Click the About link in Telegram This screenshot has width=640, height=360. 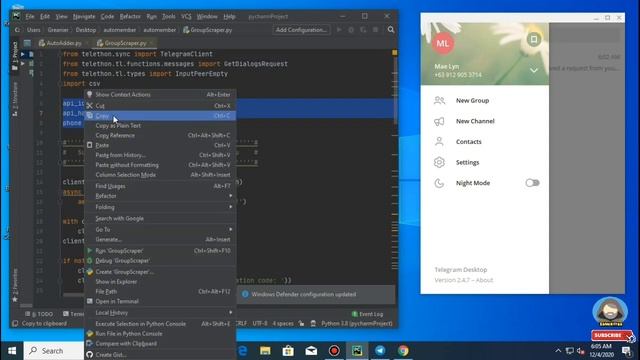pyautogui.click(x=484, y=280)
